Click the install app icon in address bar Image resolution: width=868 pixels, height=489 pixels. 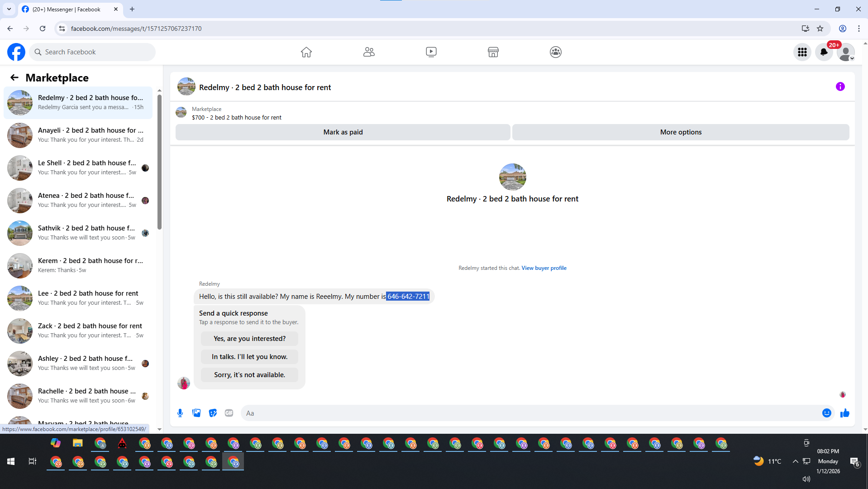[x=805, y=29]
